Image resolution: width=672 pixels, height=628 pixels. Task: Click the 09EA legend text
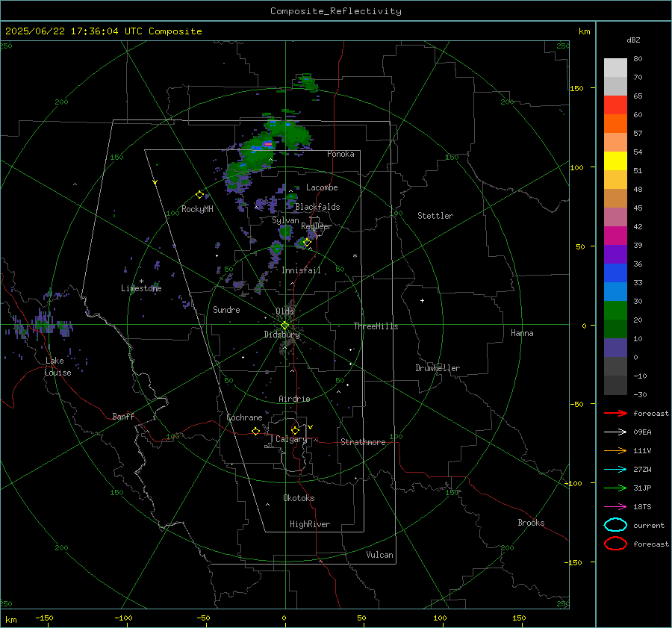(x=642, y=432)
